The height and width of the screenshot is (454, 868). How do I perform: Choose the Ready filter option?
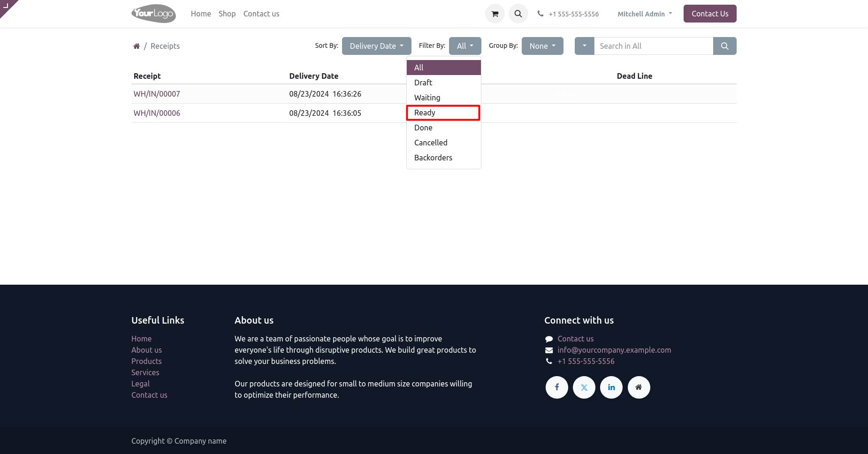(x=444, y=113)
